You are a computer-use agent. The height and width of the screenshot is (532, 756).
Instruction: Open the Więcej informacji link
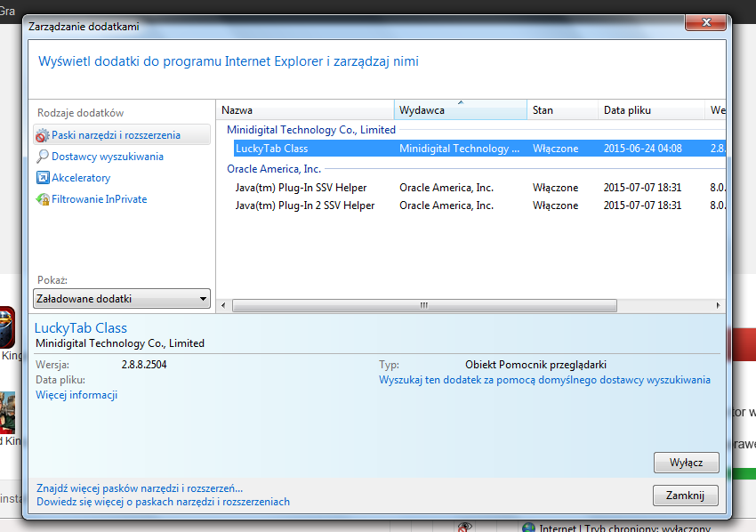(x=76, y=395)
